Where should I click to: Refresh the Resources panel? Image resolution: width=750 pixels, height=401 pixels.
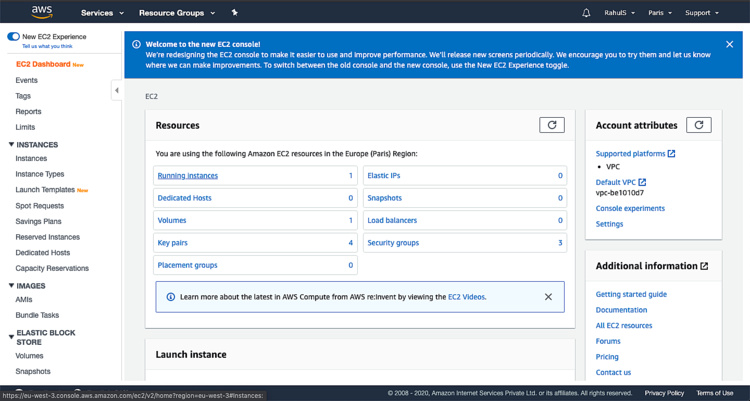tap(551, 125)
